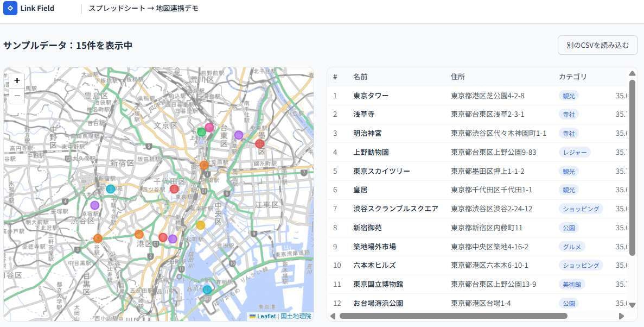
Task: Click address 東京都港区台場1-4
Action: point(480,303)
